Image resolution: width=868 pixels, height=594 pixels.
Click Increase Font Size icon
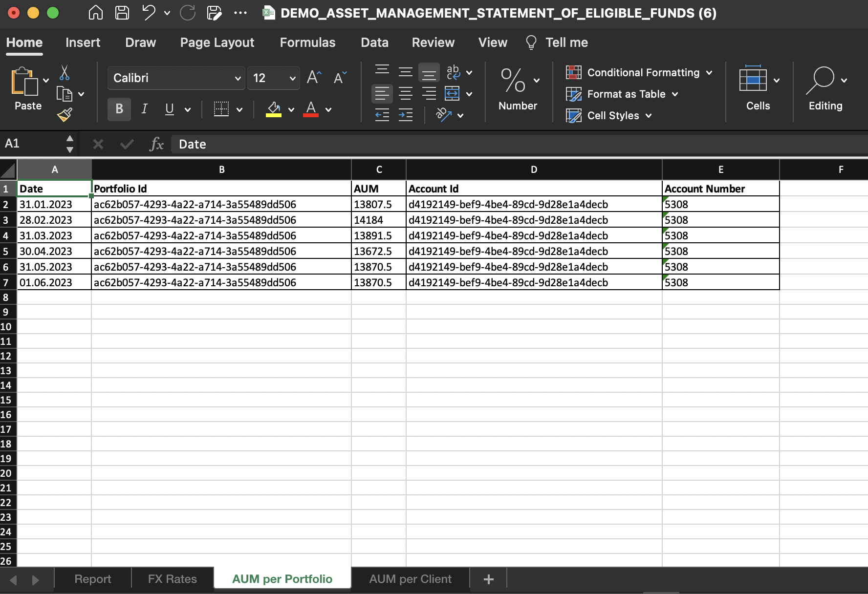tap(314, 78)
